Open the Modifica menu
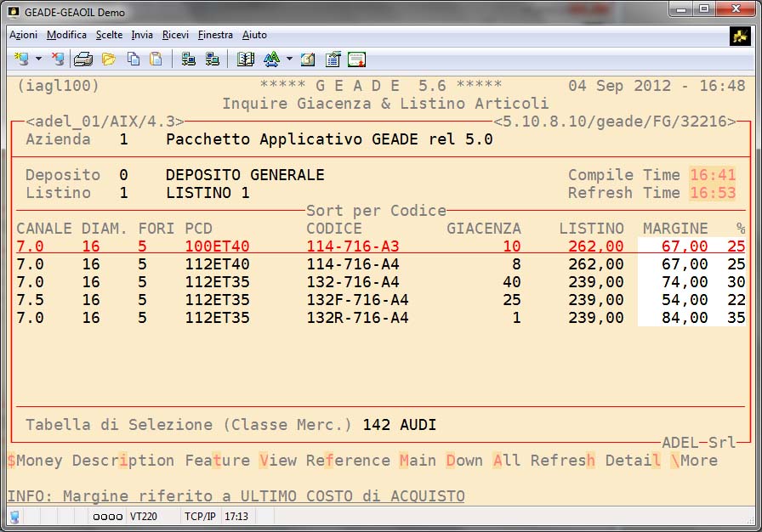The image size is (762, 532). (x=66, y=35)
